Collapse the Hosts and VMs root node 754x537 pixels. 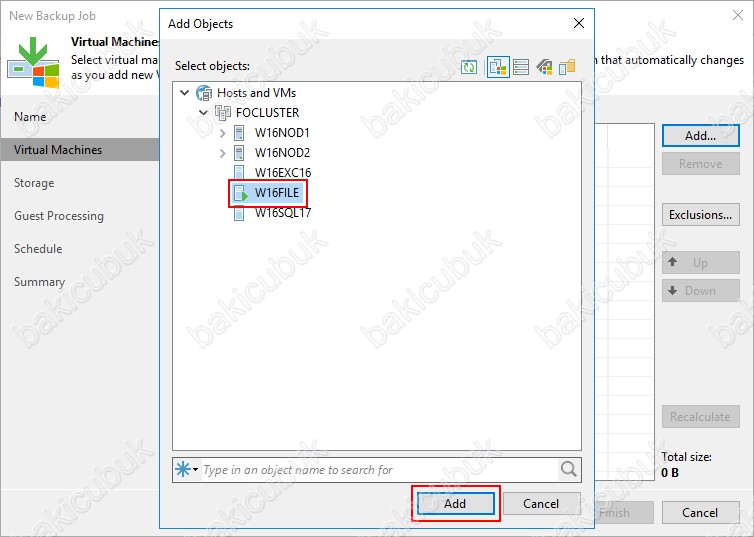[x=184, y=93]
